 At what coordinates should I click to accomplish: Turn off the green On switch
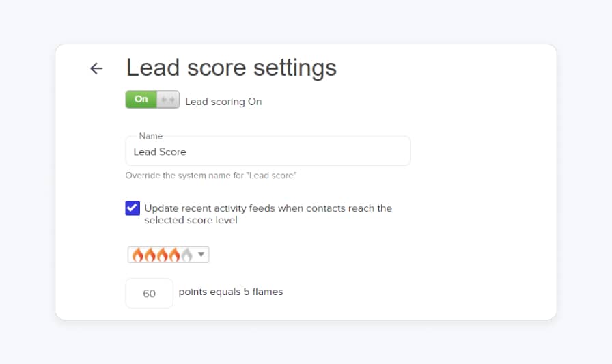click(x=141, y=100)
